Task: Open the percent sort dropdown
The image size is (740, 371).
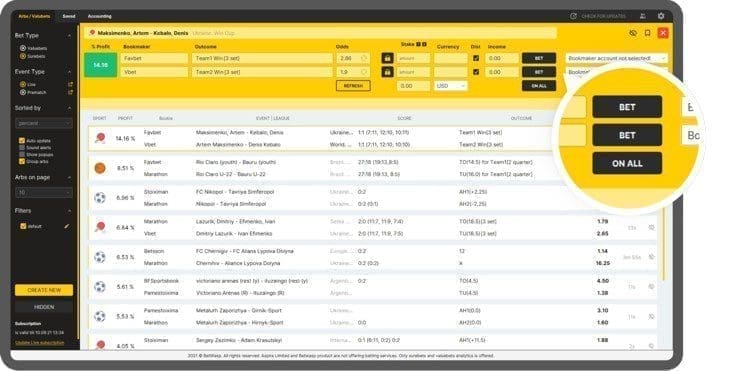Action: 44,123
